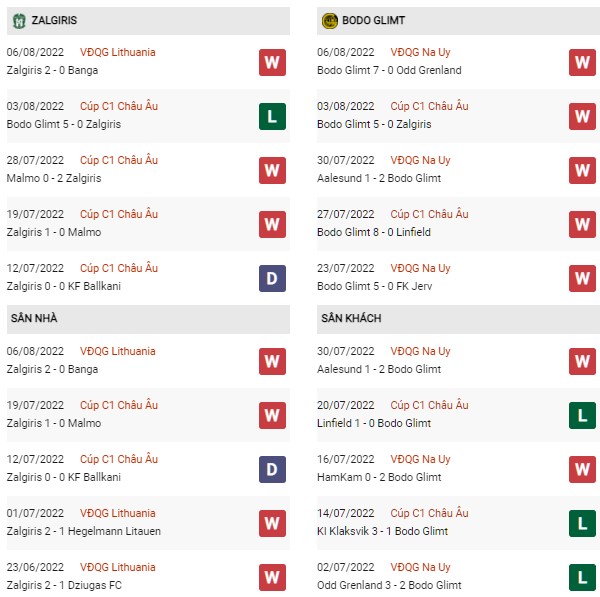
Task: Click the HamKam 0 - 2 Bodo Glimt result
Action: point(379,477)
